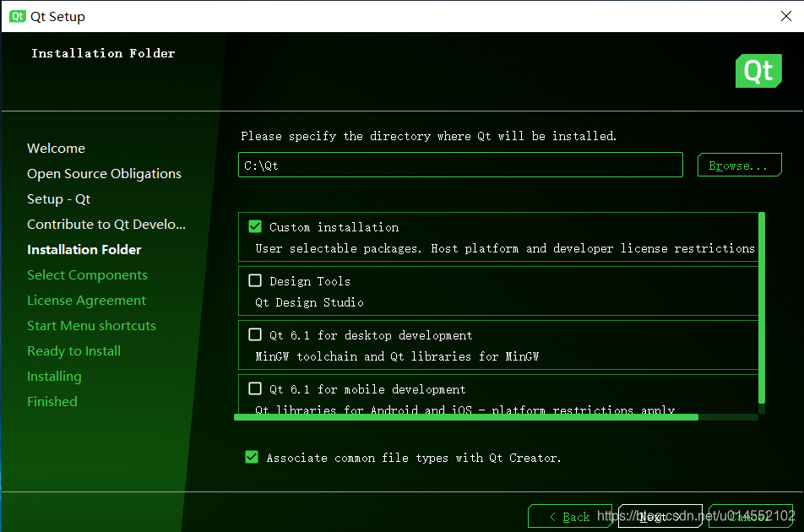Screen dimensions: 804x532
Task: Click the MinGW toolchain description text
Action: point(397,356)
